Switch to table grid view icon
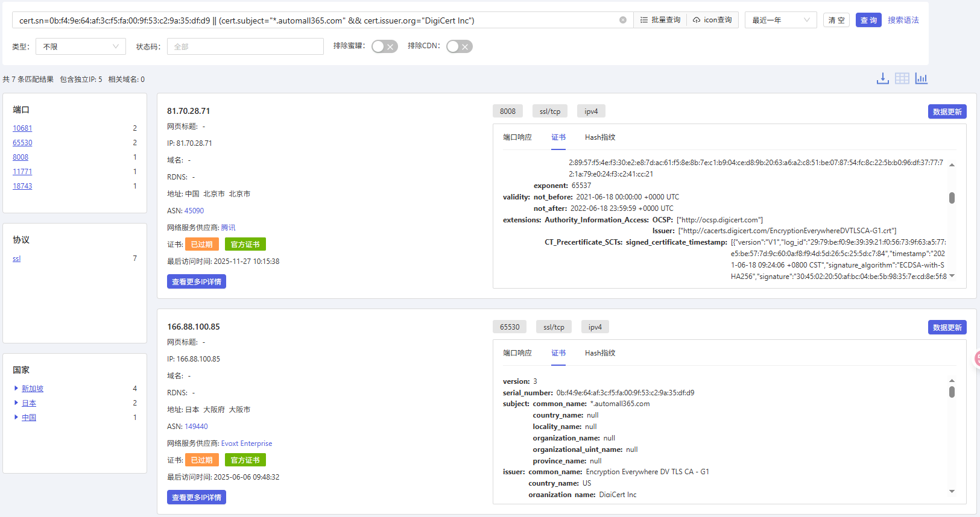The width and height of the screenshot is (980, 517). pos(902,78)
